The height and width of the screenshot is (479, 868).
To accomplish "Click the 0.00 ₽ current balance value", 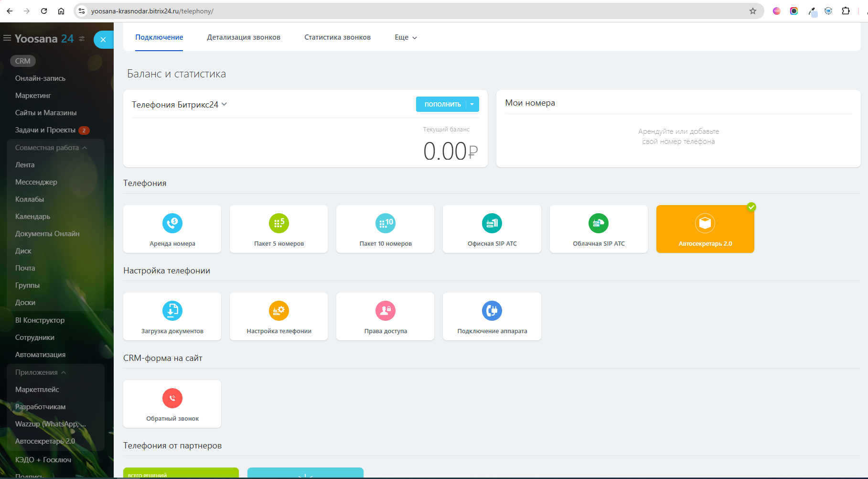I will (450, 151).
